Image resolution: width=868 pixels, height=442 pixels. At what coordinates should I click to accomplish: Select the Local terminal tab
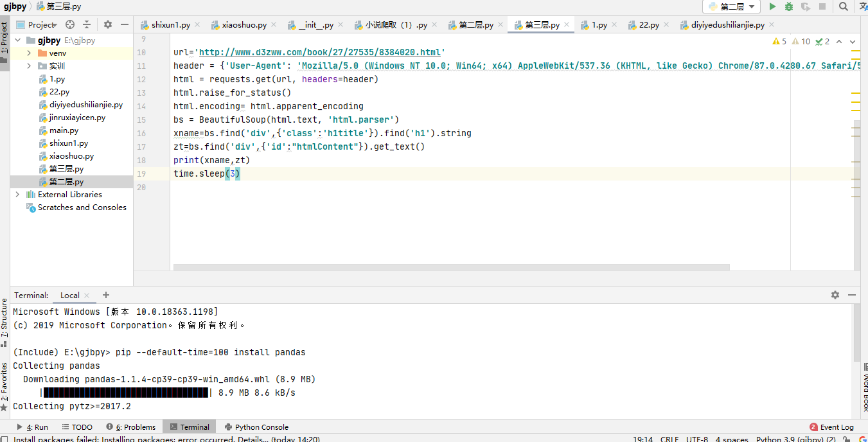pos(70,296)
